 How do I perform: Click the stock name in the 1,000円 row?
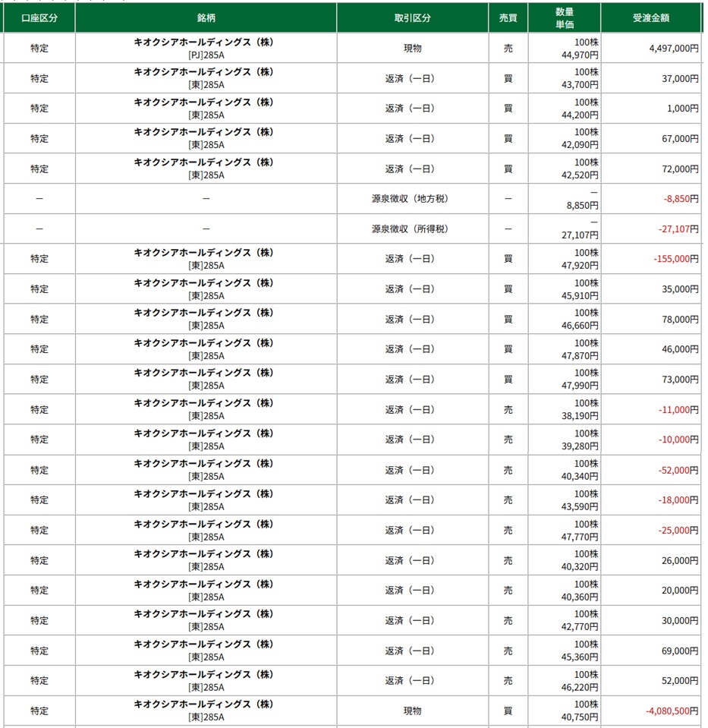coord(204,102)
